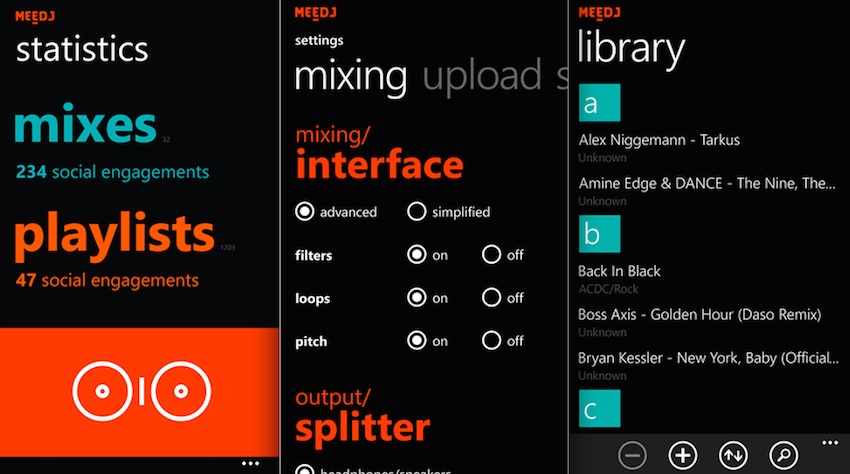Screen dimensions: 850x474
Task: Open the more options dots in library app bar
Action: 830,443
